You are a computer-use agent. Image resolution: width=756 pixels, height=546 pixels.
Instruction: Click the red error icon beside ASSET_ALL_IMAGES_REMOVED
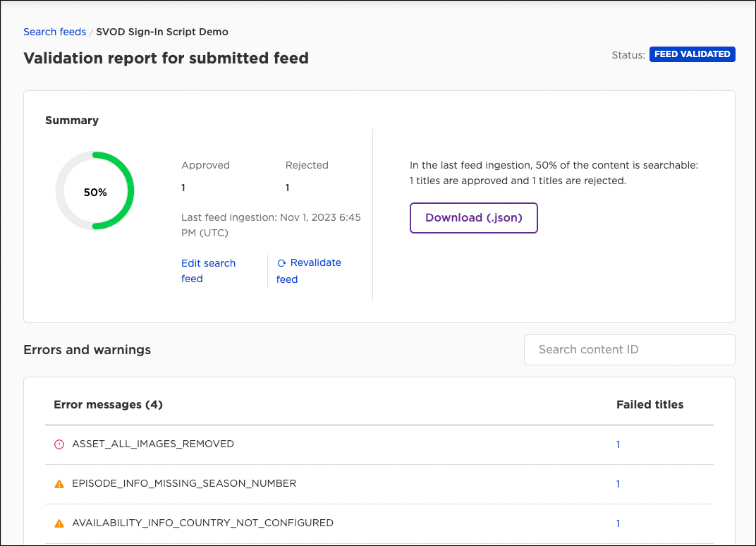click(59, 444)
